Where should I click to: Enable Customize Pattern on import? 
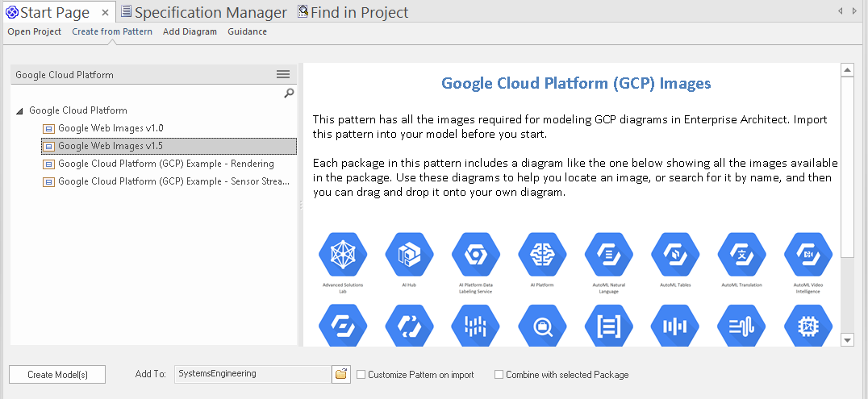click(x=361, y=375)
